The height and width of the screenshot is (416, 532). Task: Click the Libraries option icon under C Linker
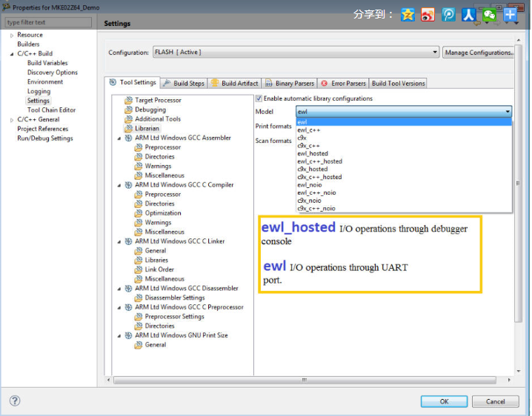139,261
